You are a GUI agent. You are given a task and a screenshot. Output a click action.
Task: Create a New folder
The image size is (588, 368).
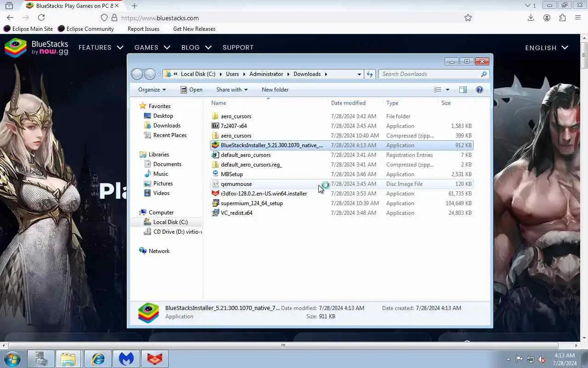coord(275,90)
